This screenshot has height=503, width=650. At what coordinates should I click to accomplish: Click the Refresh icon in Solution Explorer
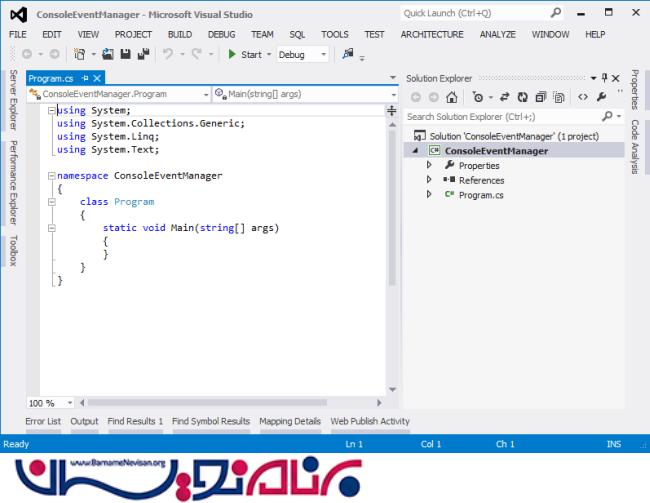[522, 97]
